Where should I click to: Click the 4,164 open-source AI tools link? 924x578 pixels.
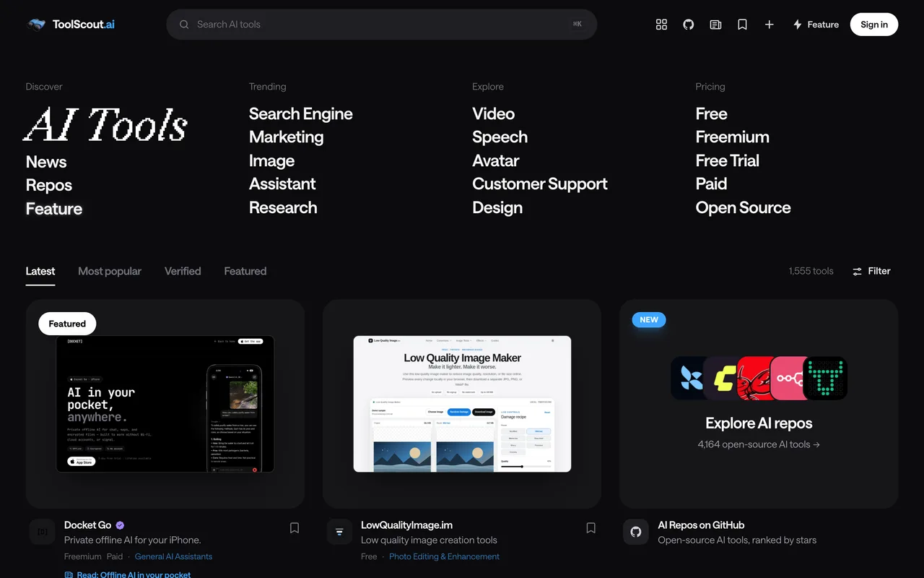[x=759, y=444]
